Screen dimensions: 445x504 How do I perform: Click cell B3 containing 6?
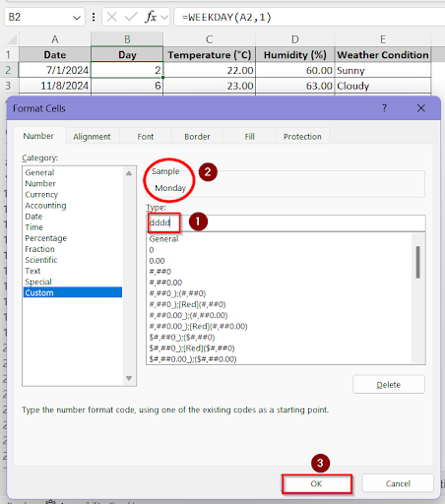tap(127, 86)
